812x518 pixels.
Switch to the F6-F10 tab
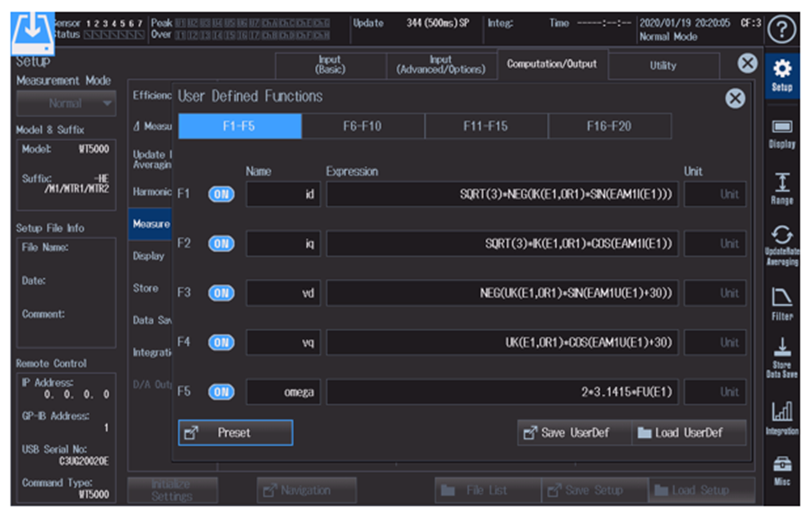pyautogui.click(x=363, y=126)
